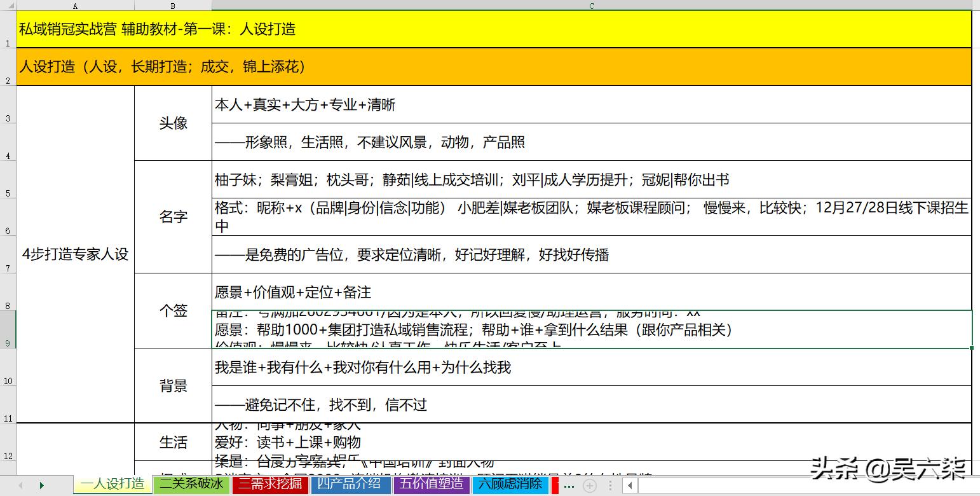Select row header 2 orange banner row
This screenshot has height=496, width=980.
tap(7, 65)
